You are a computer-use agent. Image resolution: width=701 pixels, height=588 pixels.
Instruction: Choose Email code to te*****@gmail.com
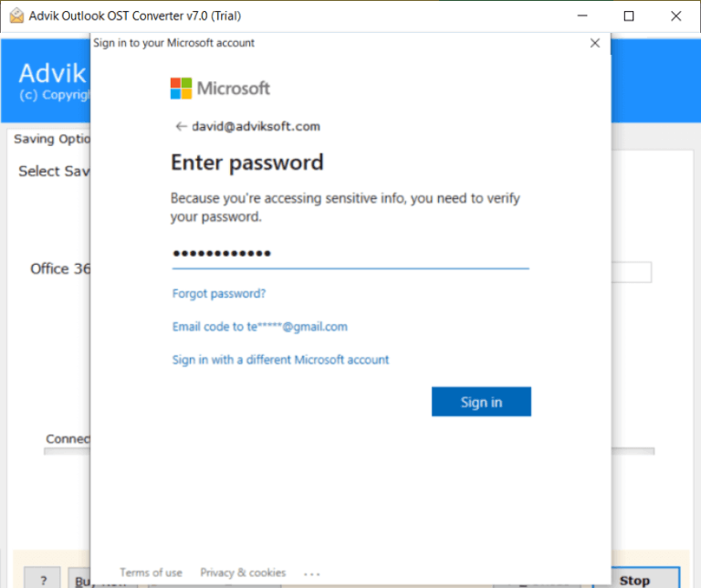[260, 327]
